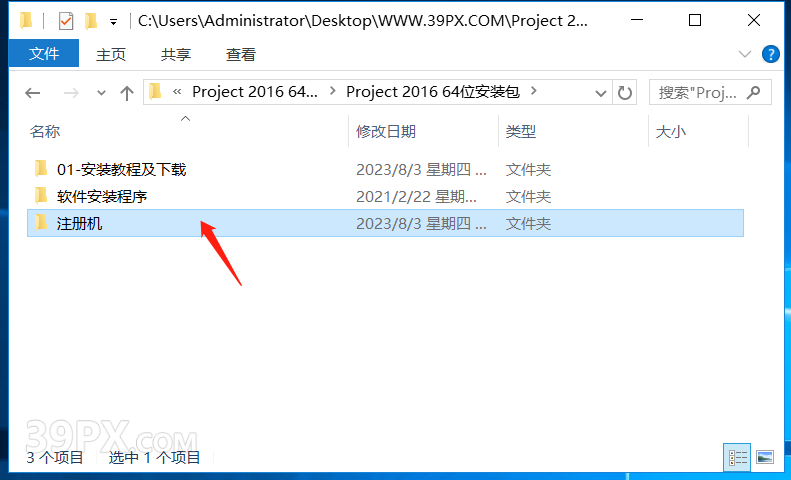Select the 软件安装程序 folder
The width and height of the screenshot is (791, 480).
click(x=102, y=196)
